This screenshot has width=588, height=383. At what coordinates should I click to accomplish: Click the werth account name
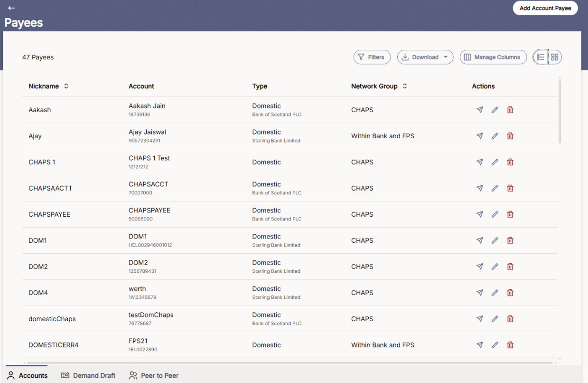[x=137, y=289]
